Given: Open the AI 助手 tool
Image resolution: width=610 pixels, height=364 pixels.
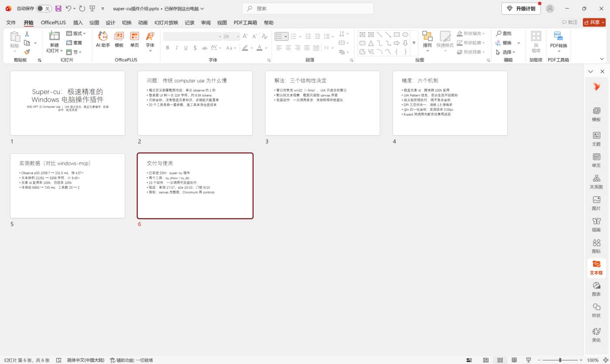Looking at the screenshot, I should [x=103, y=39].
